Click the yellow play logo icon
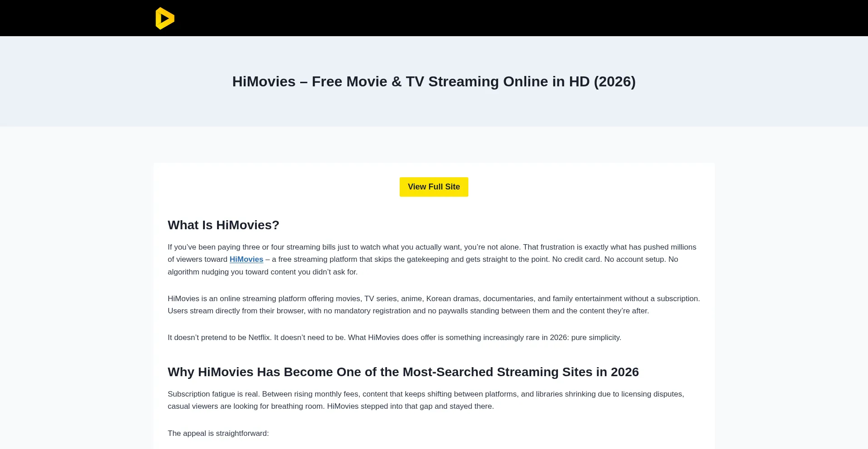Viewport: 868px width, 449px height. (x=165, y=18)
